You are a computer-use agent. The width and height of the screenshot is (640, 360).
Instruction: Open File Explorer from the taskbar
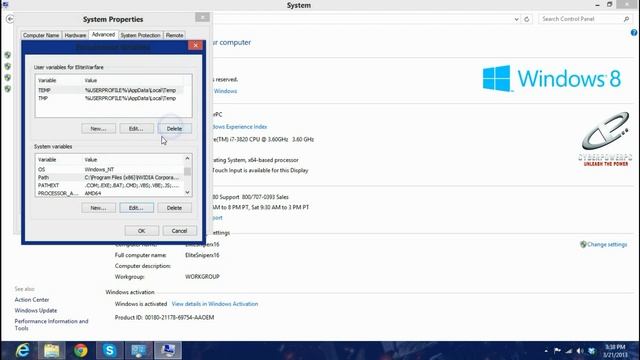(51, 351)
